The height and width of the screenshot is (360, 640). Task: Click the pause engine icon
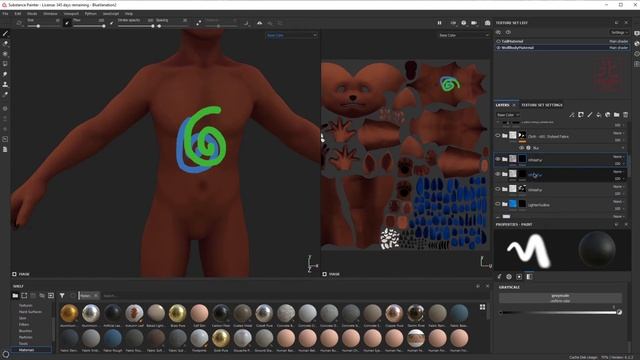440,23
